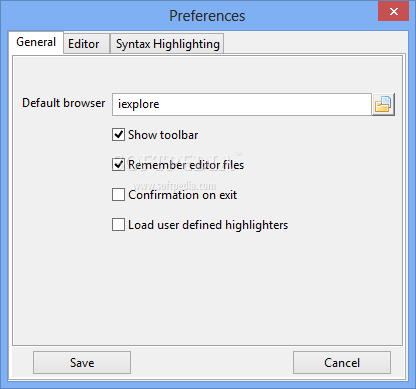Screen dimensions: 416x389
Task: Uncheck the Show toolbar checkbox
Action: coord(118,135)
